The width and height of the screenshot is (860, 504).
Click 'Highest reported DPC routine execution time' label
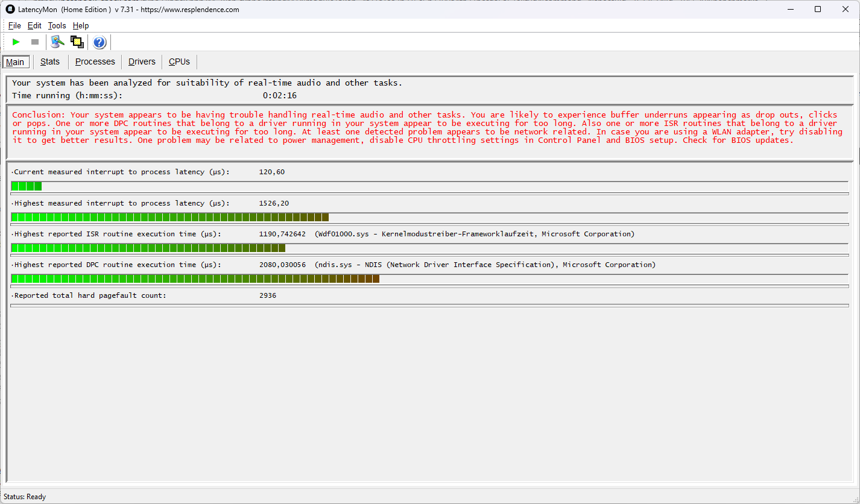116,265
